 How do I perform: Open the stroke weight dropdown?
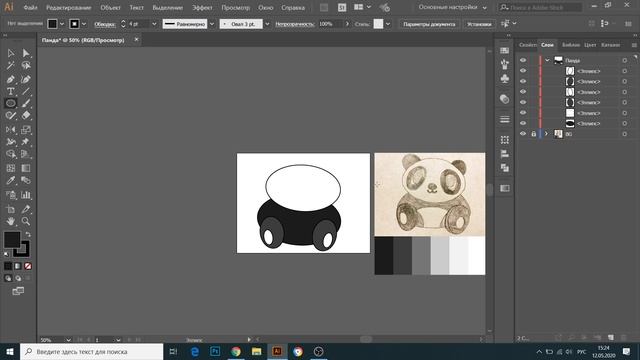(154, 24)
